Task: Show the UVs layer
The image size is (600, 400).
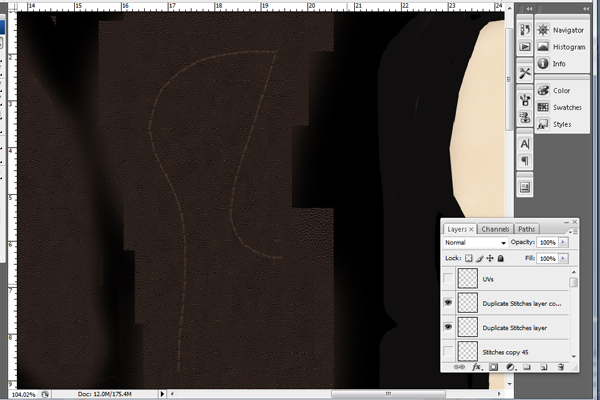Action: pos(448,278)
